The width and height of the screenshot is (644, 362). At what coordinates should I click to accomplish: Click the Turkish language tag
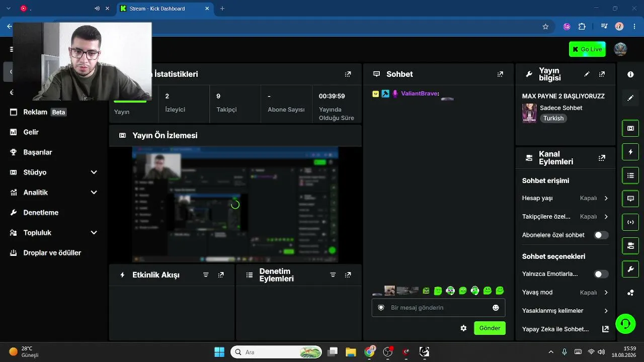click(553, 119)
